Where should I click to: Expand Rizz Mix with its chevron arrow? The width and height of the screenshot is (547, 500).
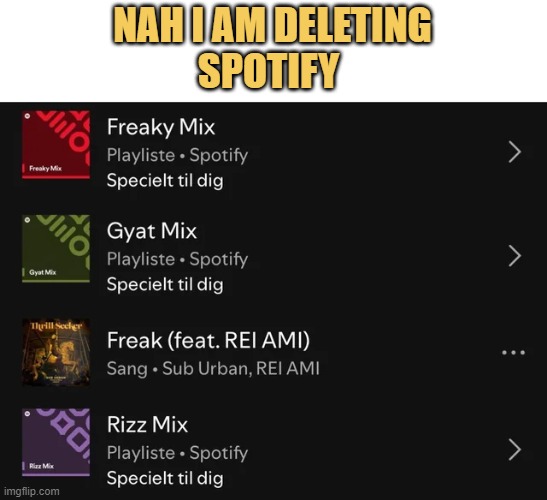pyautogui.click(x=515, y=450)
